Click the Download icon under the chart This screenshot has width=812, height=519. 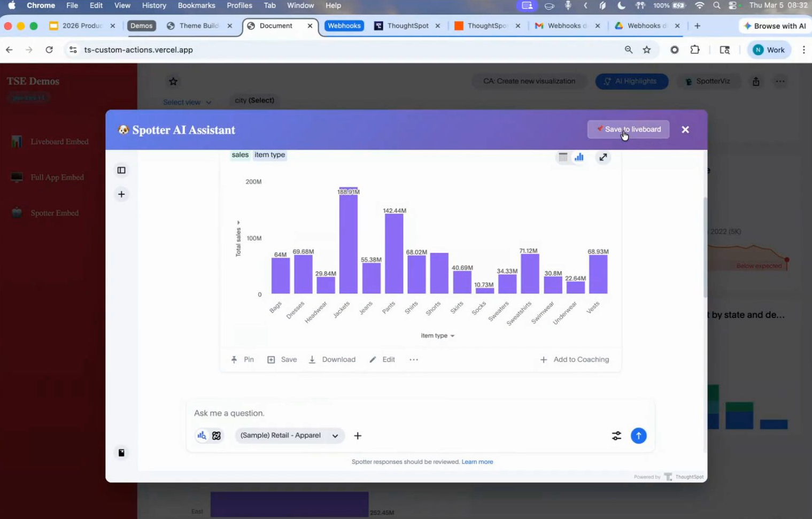312,360
